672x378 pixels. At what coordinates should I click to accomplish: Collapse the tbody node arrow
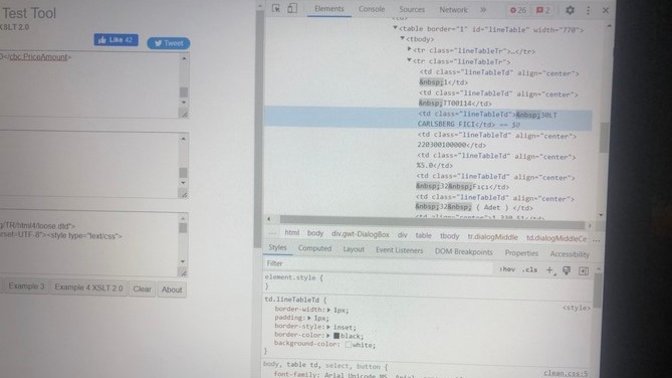pos(402,39)
